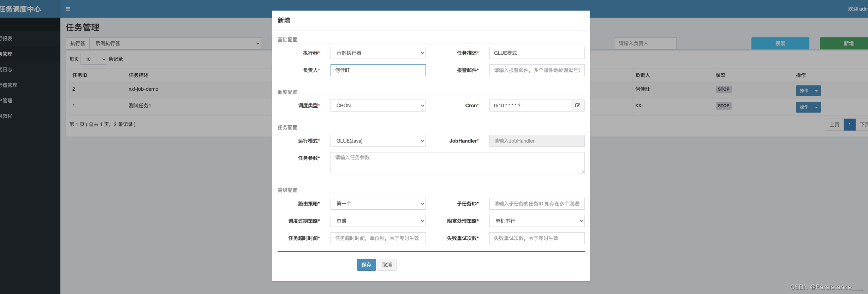
Task: Click the 负责人 field containing 何佳旺
Action: [x=378, y=70]
